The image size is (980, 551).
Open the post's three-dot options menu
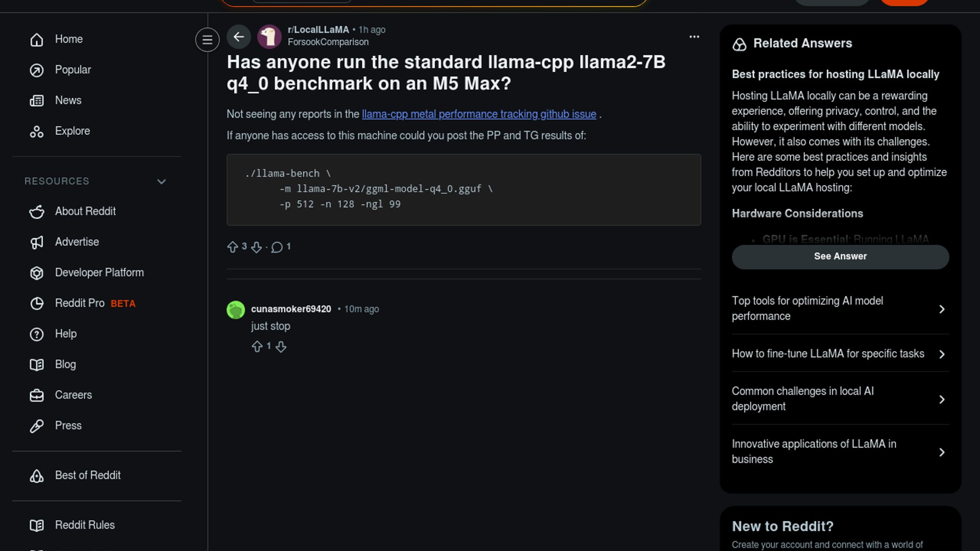click(694, 37)
